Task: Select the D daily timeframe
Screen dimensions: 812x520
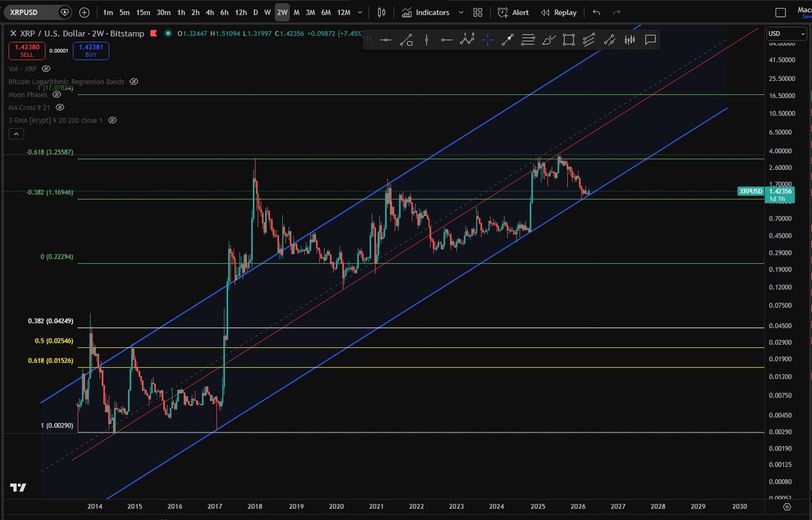Action: pyautogui.click(x=255, y=12)
